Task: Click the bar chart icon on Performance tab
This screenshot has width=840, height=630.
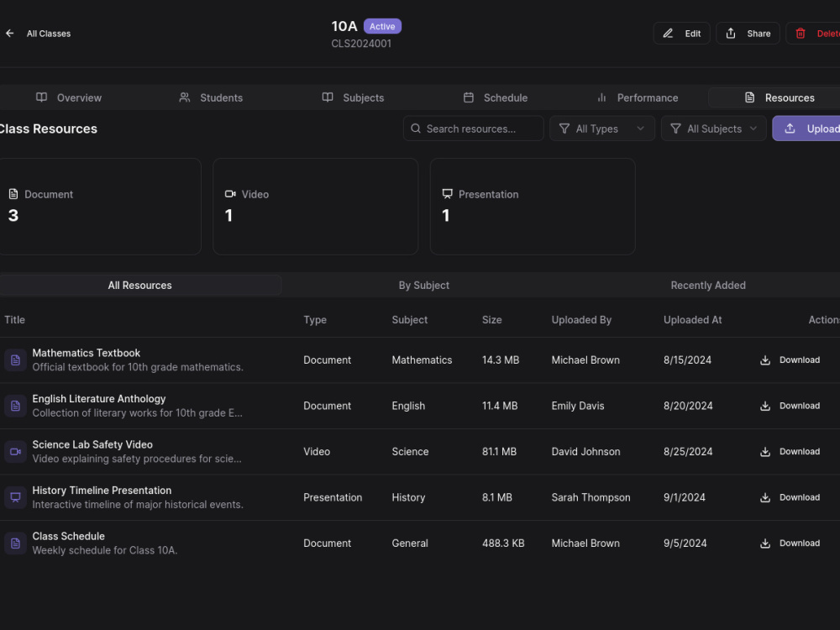Action: [601, 97]
